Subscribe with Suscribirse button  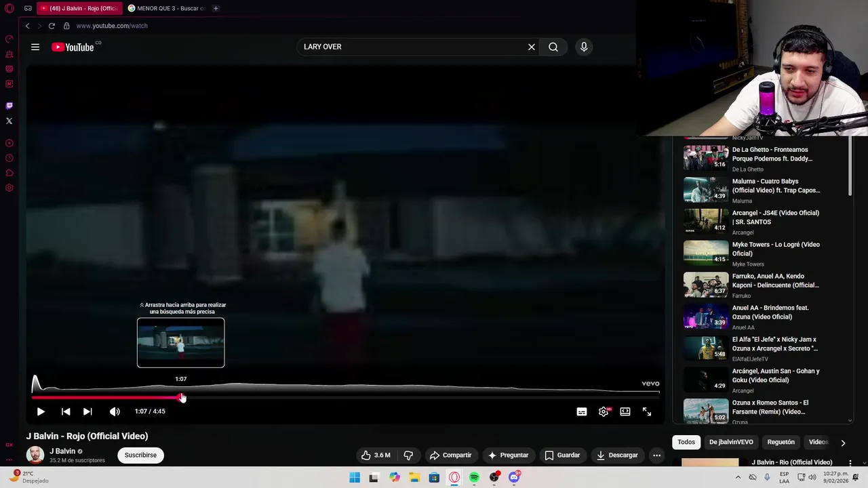pyautogui.click(x=140, y=455)
